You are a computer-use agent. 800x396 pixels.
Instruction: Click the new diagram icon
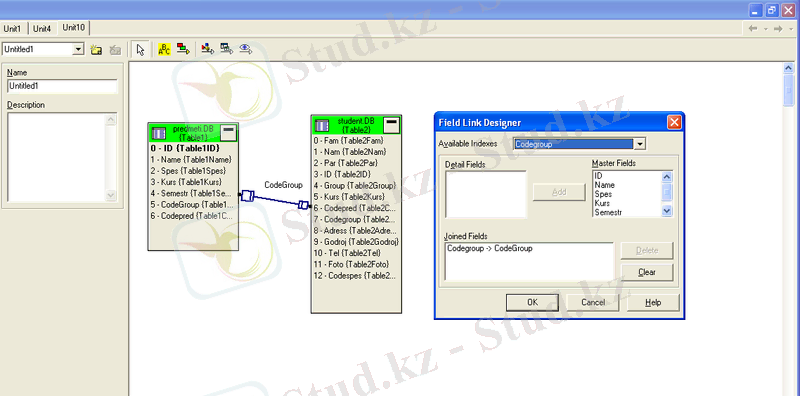[96, 50]
